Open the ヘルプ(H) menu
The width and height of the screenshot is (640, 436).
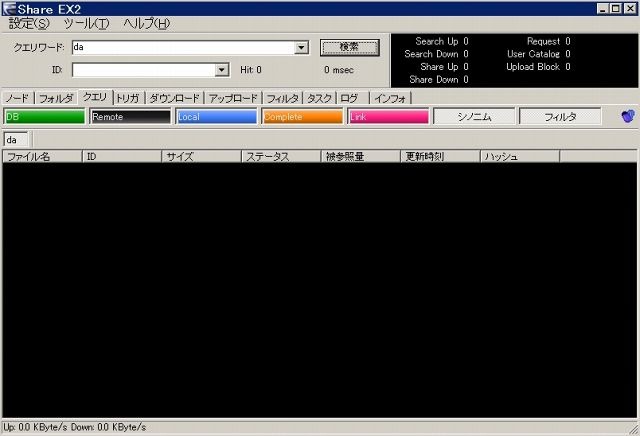147,24
